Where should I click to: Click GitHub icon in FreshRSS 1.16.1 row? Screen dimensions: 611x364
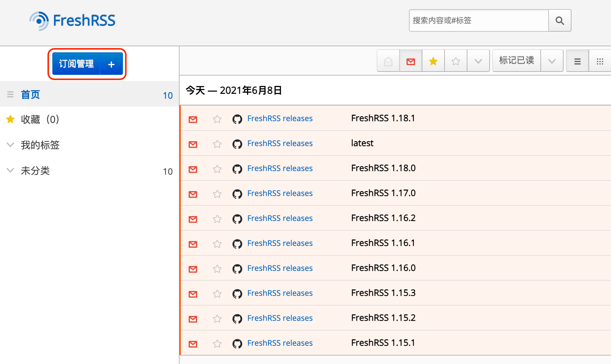click(x=237, y=244)
